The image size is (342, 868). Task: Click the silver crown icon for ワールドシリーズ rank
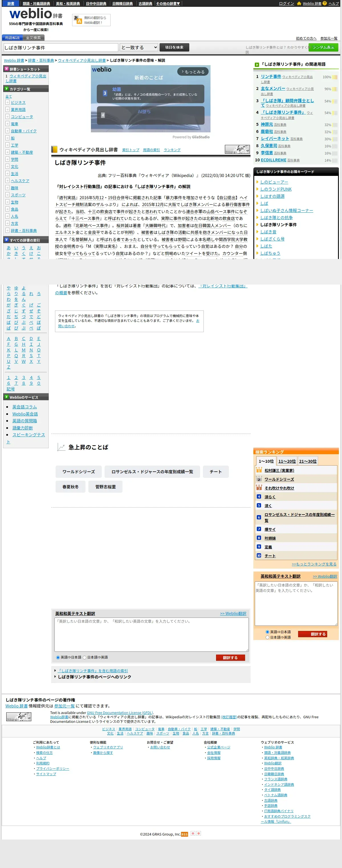coord(259,479)
